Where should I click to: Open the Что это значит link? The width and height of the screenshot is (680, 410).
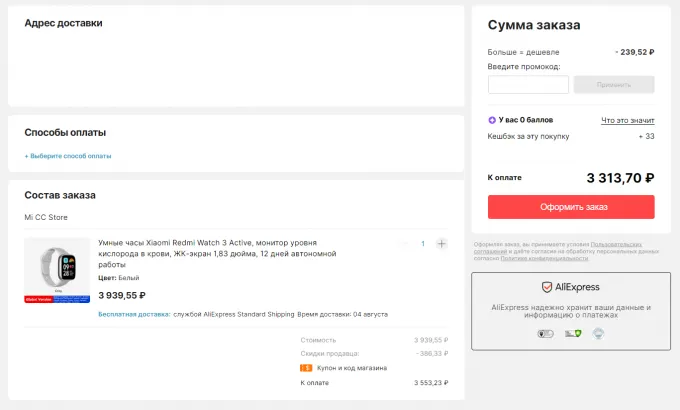[627, 120]
